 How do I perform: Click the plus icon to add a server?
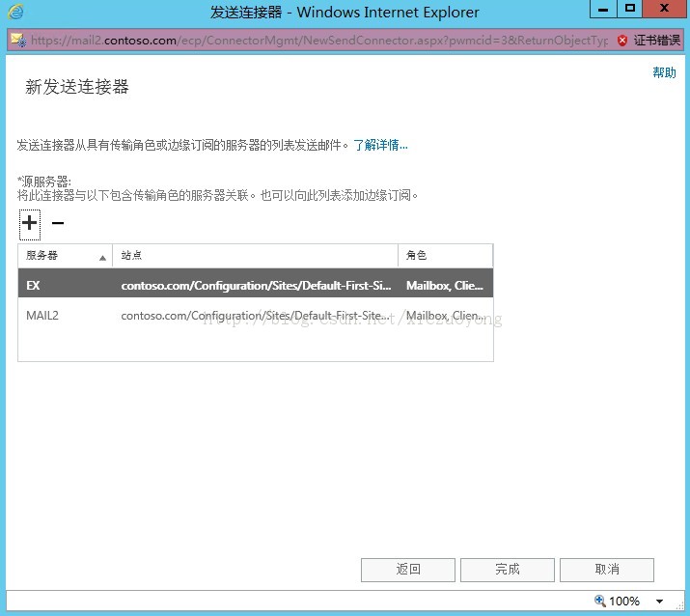pos(29,224)
